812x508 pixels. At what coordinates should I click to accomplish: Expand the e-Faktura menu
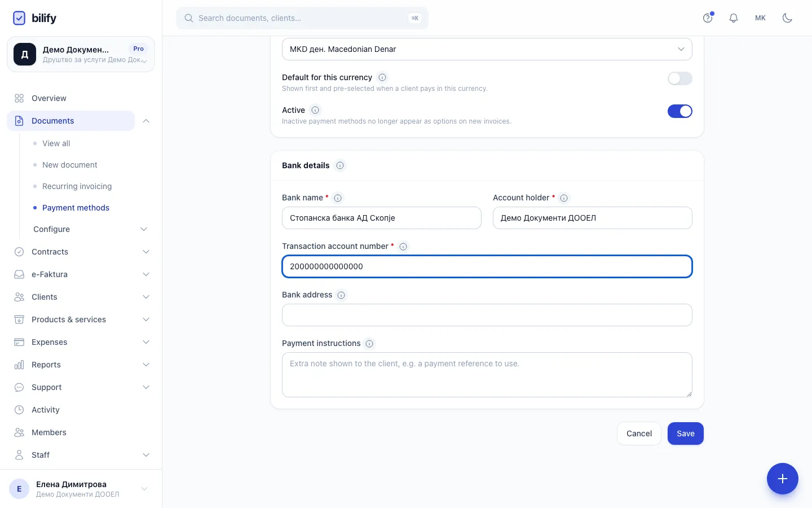(146, 274)
